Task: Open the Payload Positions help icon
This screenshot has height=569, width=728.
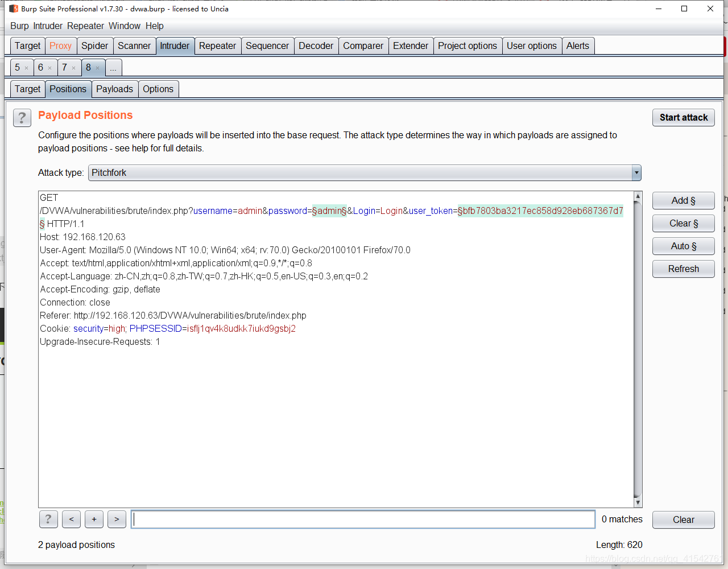Action: 22,118
